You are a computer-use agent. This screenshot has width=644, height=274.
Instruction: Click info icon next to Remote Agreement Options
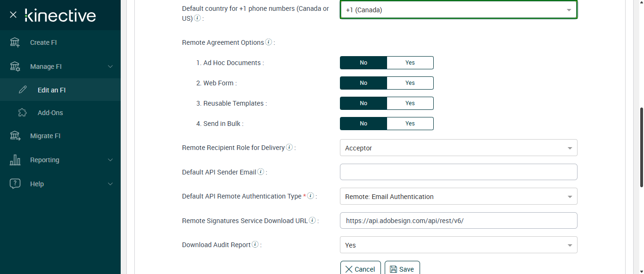269,42
